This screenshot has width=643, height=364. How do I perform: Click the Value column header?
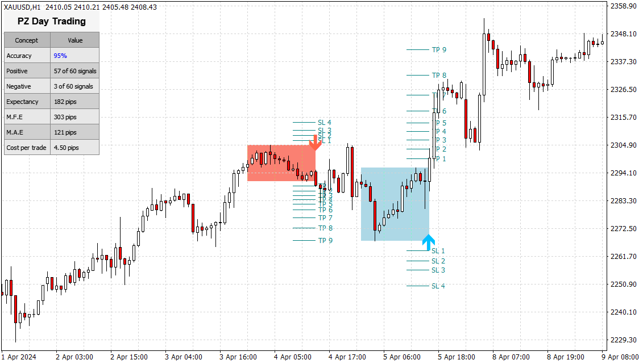coord(75,40)
